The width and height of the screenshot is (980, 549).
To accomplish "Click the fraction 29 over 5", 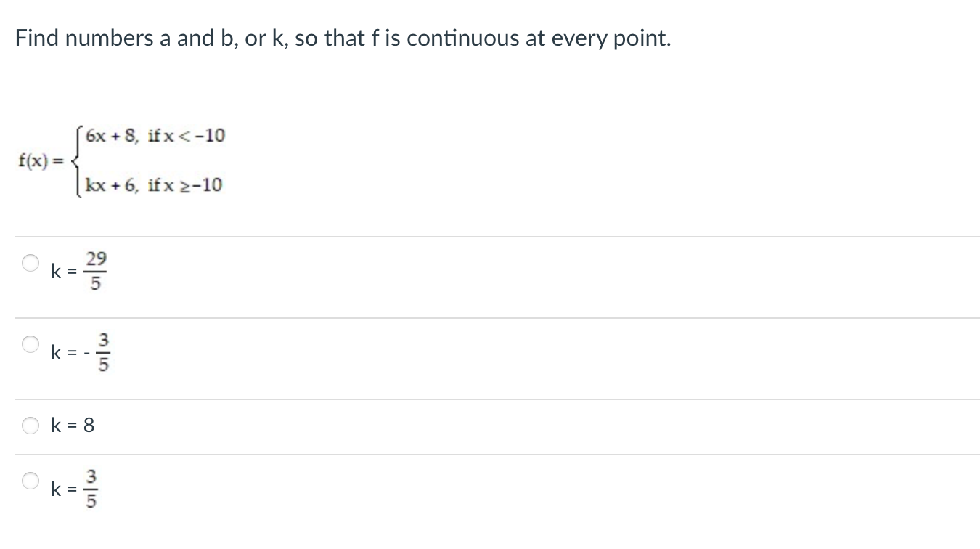I will [95, 270].
